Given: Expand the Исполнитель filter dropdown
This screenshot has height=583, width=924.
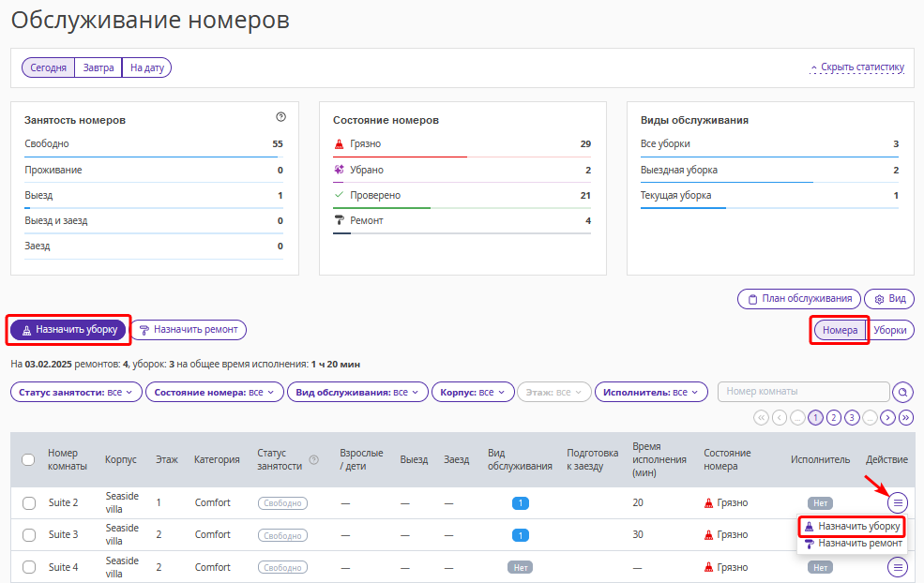Looking at the screenshot, I should (x=651, y=392).
